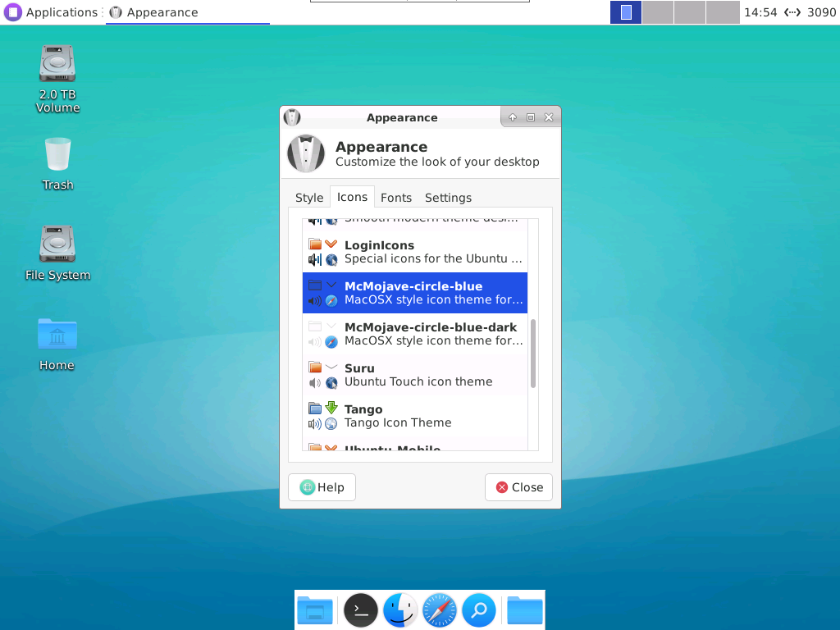Select the McMojave-circle-blue-dark icon theme
Viewport: 840px width, 630px height.
click(414, 334)
